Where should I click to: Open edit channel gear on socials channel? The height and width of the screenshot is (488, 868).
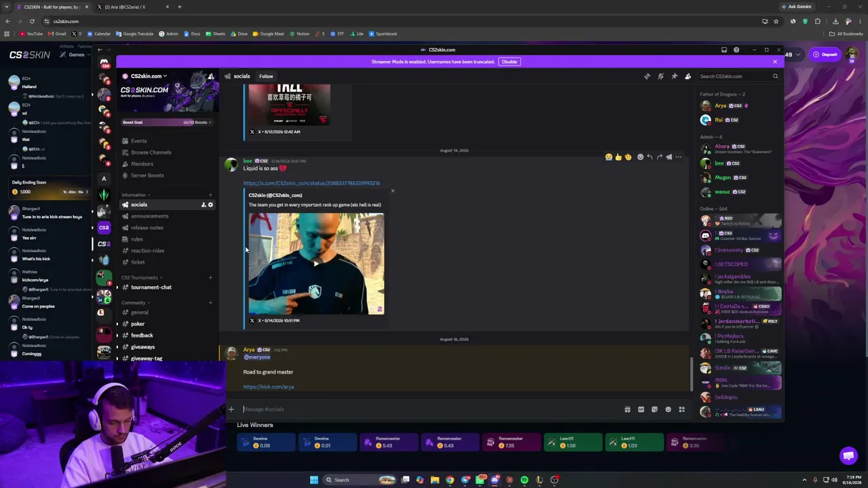coord(210,205)
